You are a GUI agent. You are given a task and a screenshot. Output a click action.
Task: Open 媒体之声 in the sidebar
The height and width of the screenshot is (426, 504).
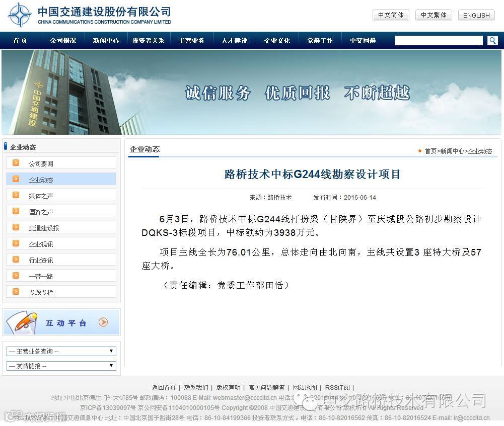pos(61,195)
